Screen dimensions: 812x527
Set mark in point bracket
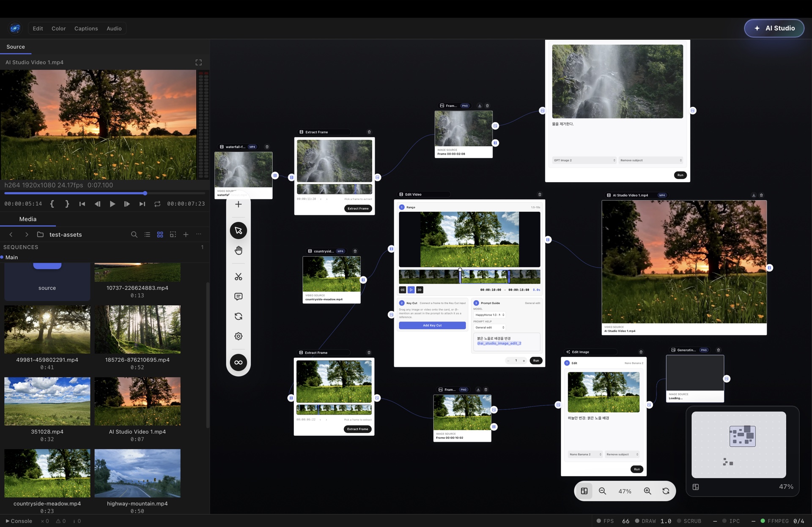(x=52, y=204)
